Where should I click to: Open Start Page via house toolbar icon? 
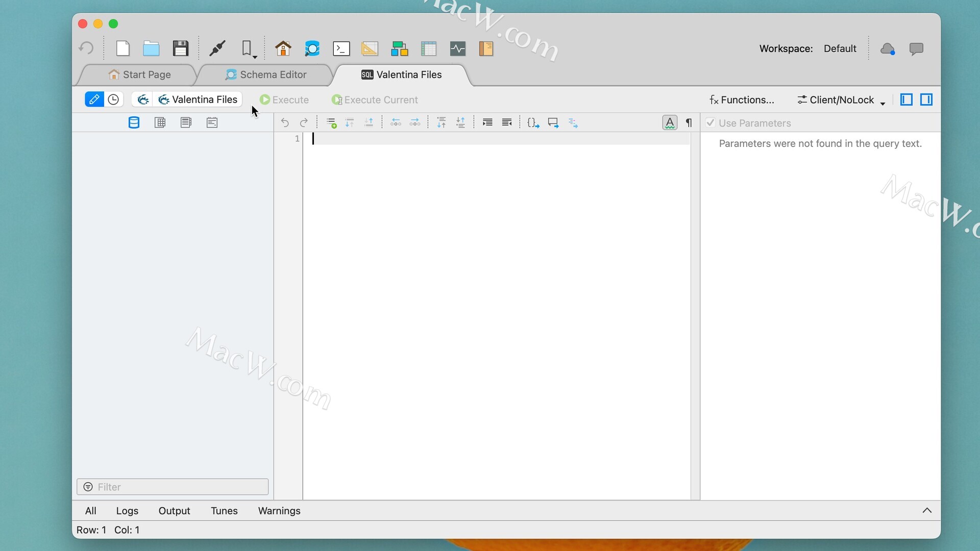pos(283,48)
